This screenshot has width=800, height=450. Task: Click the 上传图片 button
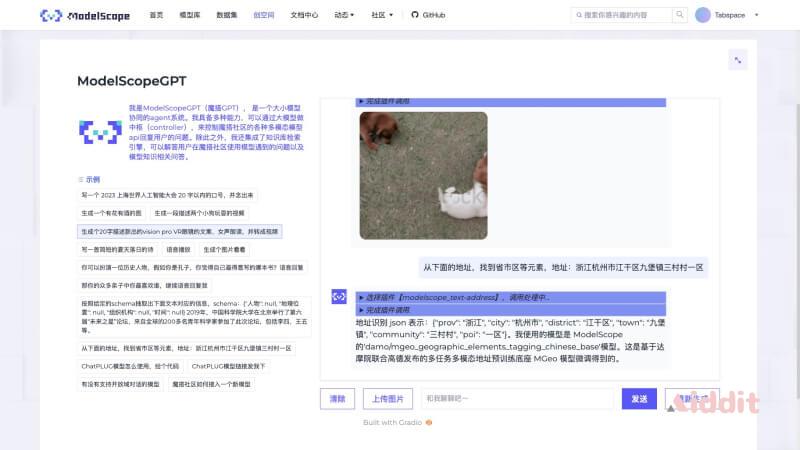[388, 398]
